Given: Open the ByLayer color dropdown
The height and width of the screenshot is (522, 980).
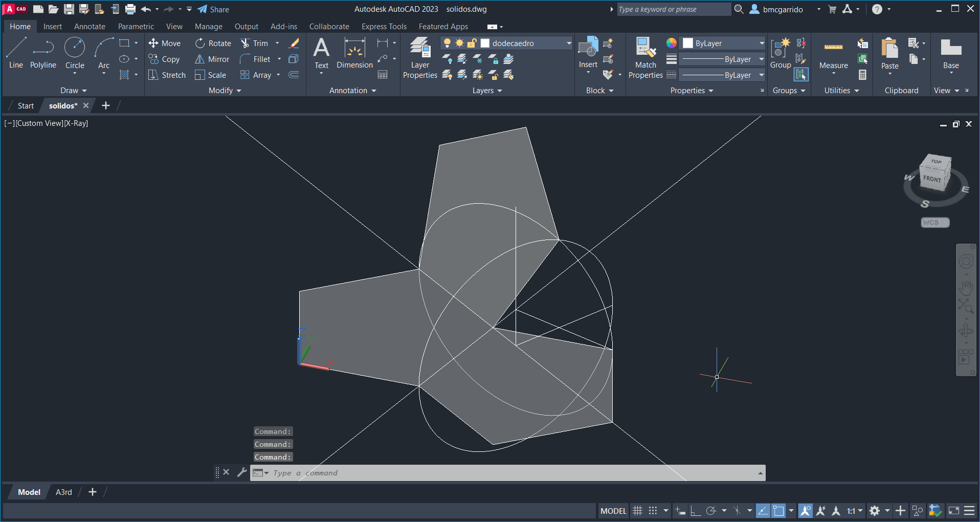Looking at the screenshot, I should [x=761, y=43].
